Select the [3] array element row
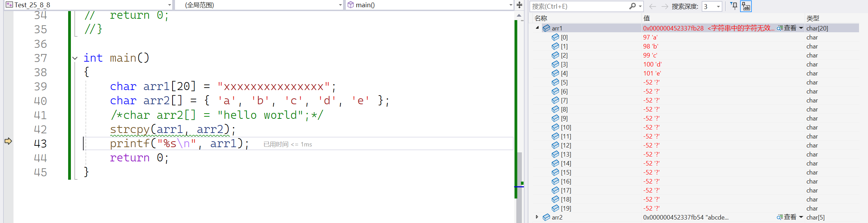Viewport: 868px width, 223px height. click(696, 64)
